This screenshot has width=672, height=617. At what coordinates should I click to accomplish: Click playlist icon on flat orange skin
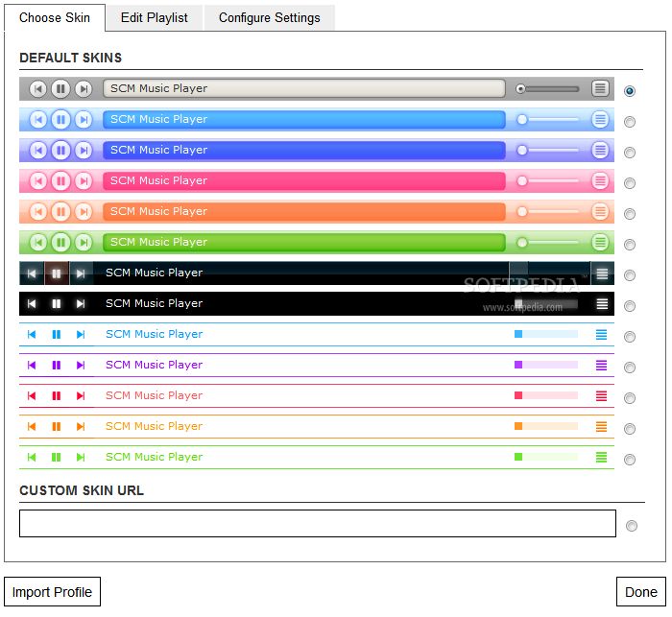601,427
